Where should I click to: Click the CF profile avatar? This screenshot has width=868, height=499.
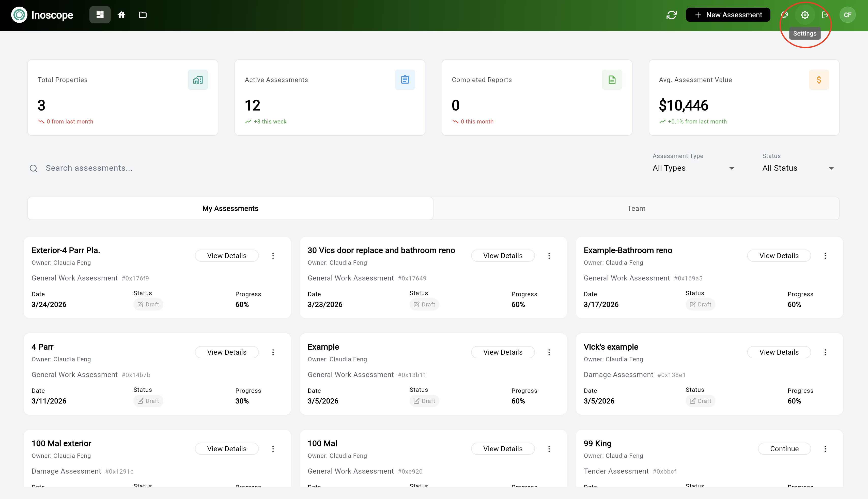tap(848, 15)
